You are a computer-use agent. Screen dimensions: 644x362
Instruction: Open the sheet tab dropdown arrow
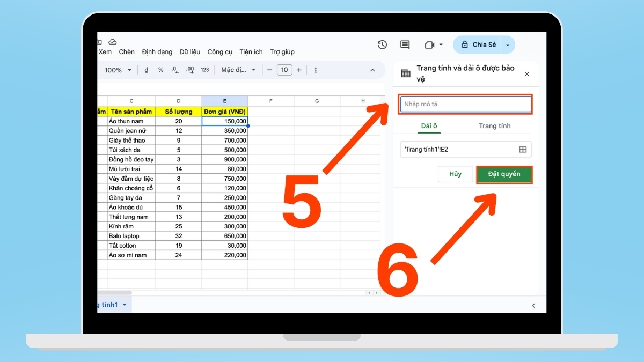(x=125, y=305)
